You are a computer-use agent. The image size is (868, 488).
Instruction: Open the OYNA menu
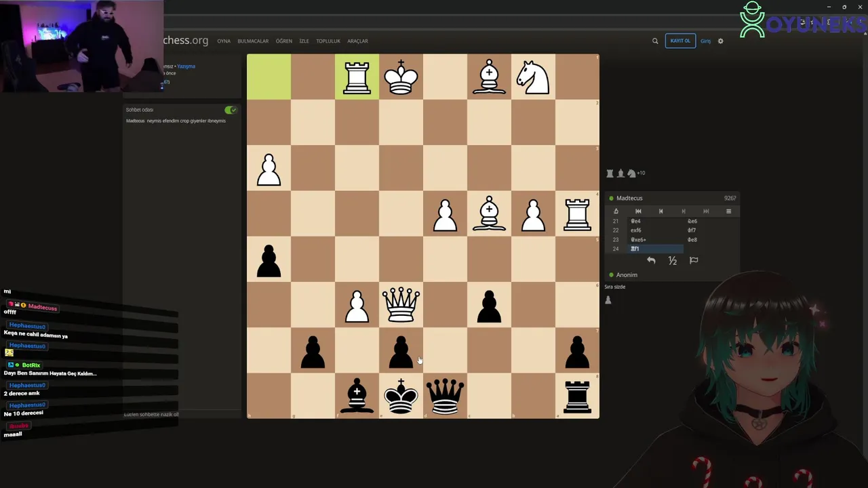click(224, 41)
